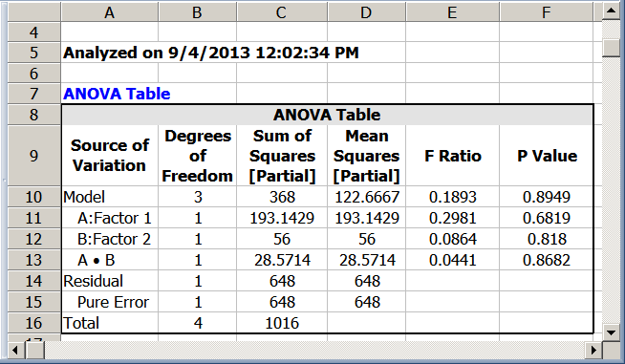The image size is (625, 364).
Task: Select row 5 header
Action: pos(33,53)
